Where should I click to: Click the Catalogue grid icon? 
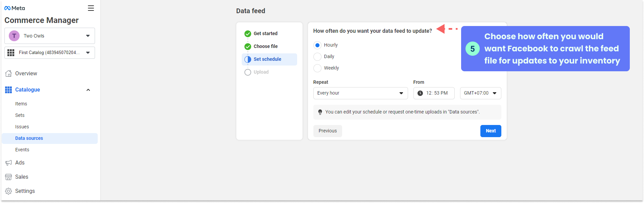[8, 90]
